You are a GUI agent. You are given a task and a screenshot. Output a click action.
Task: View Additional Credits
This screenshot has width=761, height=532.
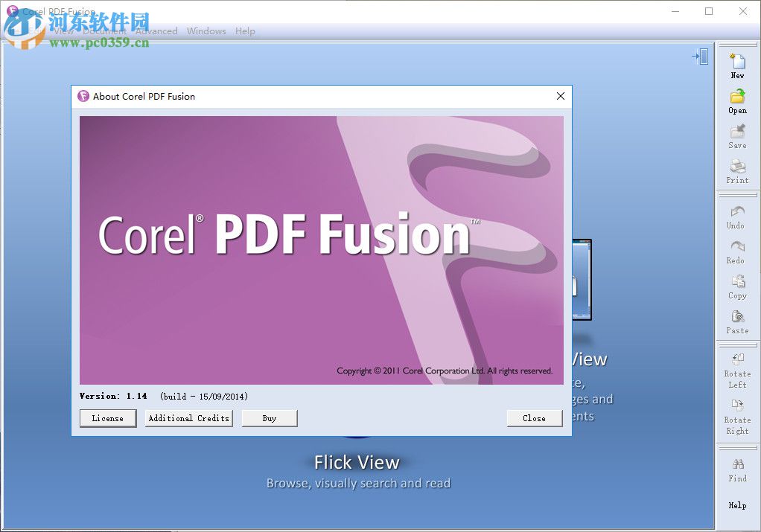click(x=188, y=418)
